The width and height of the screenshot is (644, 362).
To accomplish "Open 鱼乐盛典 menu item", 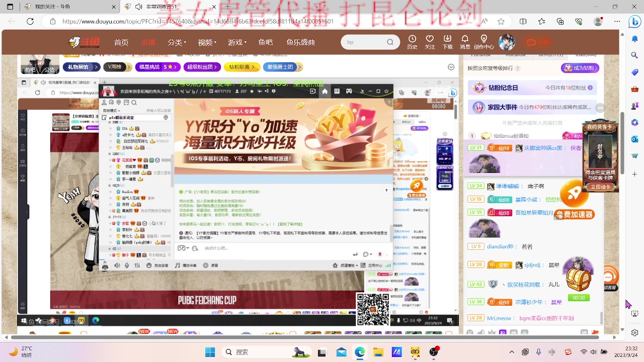I will coord(301,42).
